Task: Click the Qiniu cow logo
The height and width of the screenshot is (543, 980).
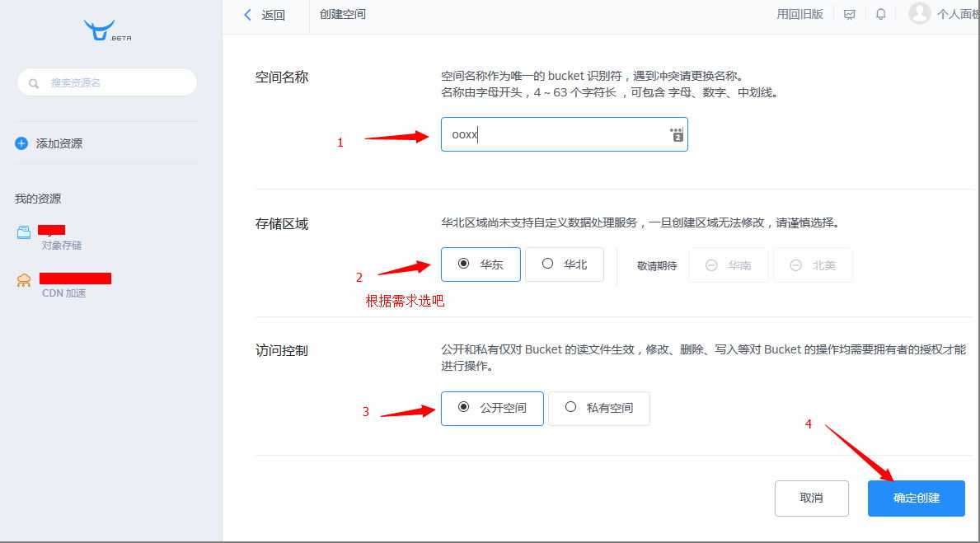Action: [101, 29]
